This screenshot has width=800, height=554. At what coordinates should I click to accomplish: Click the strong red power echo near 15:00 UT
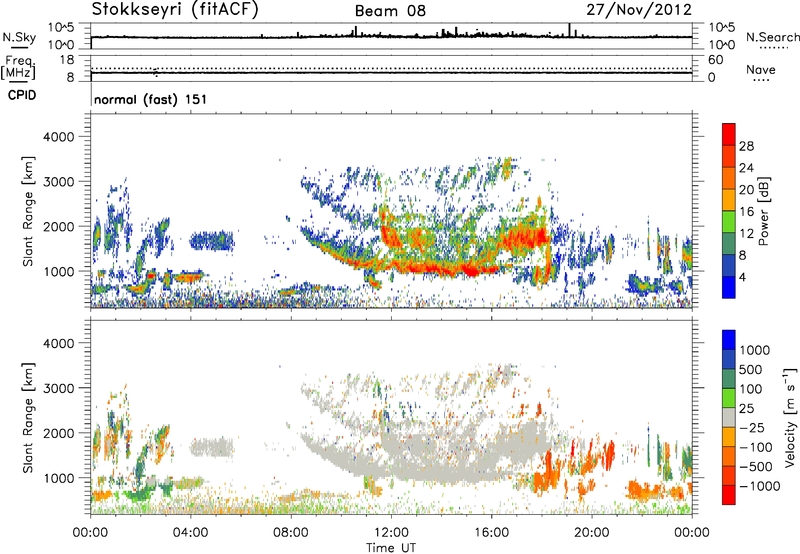click(472, 270)
